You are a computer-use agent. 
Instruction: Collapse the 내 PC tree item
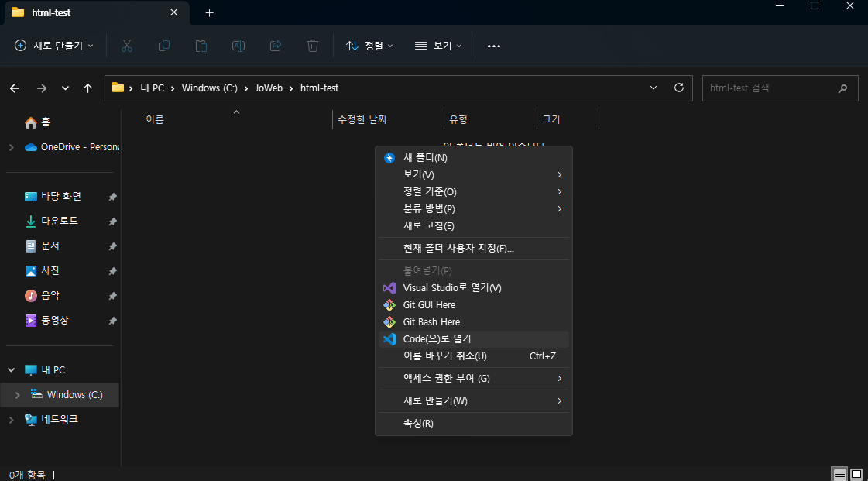click(x=11, y=369)
